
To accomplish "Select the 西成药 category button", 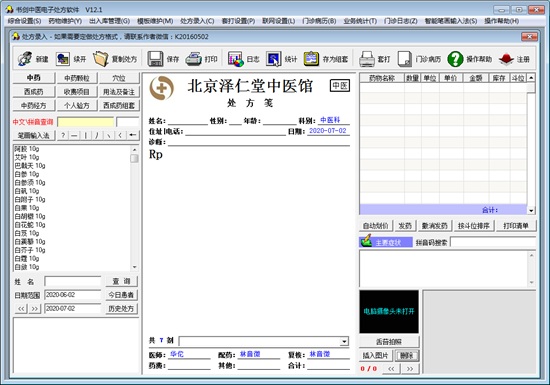I will click(34, 92).
